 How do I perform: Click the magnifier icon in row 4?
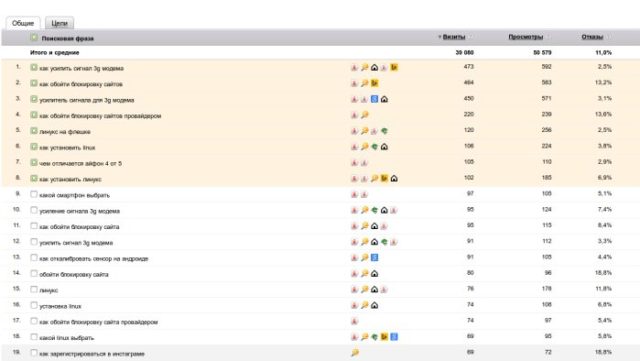[364, 115]
